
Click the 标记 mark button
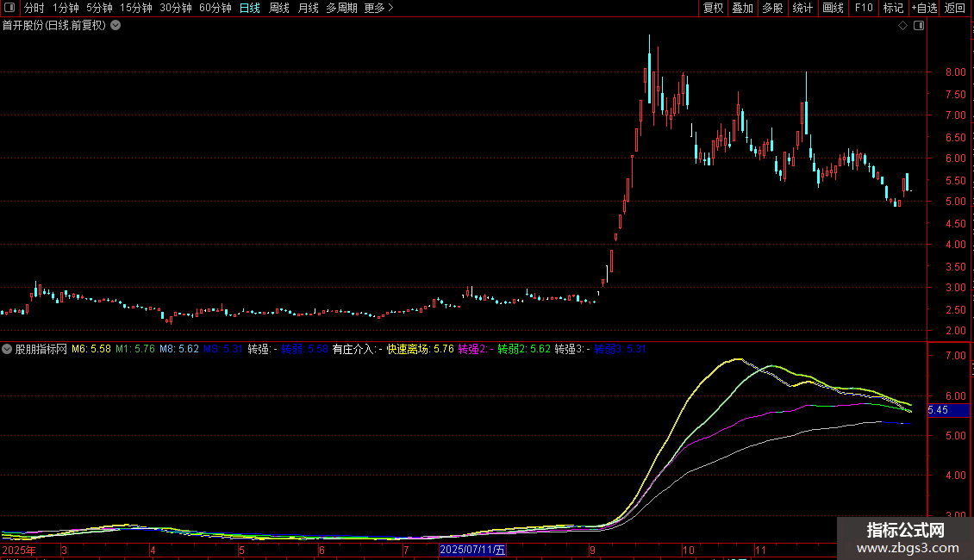coord(893,8)
